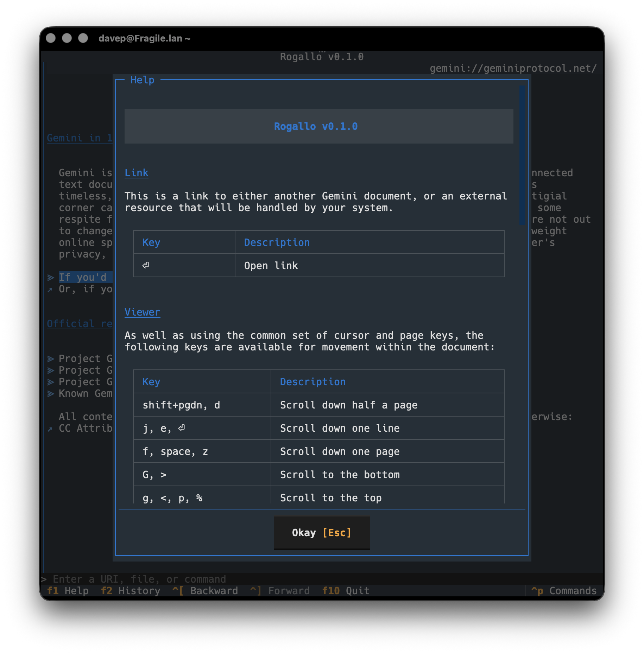Screen dimensions: 644x653
Task: Click the external arrow icon beside 'CC Attrib'
Action: coord(50,429)
